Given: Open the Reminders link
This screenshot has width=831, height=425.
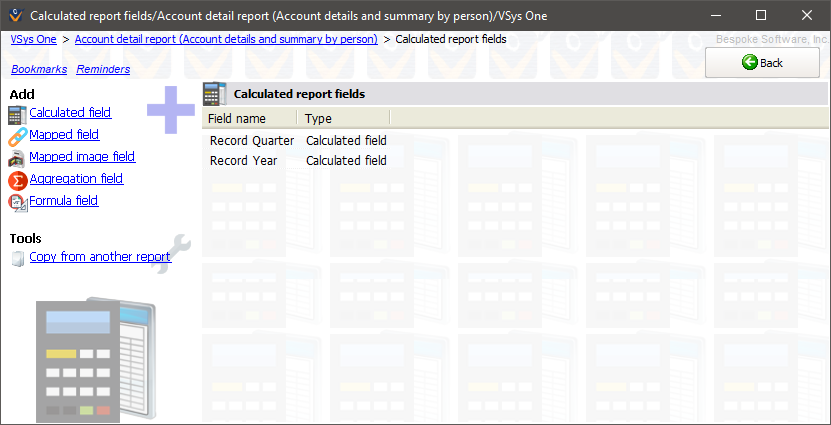Looking at the screenshot, I should [103, 69].
